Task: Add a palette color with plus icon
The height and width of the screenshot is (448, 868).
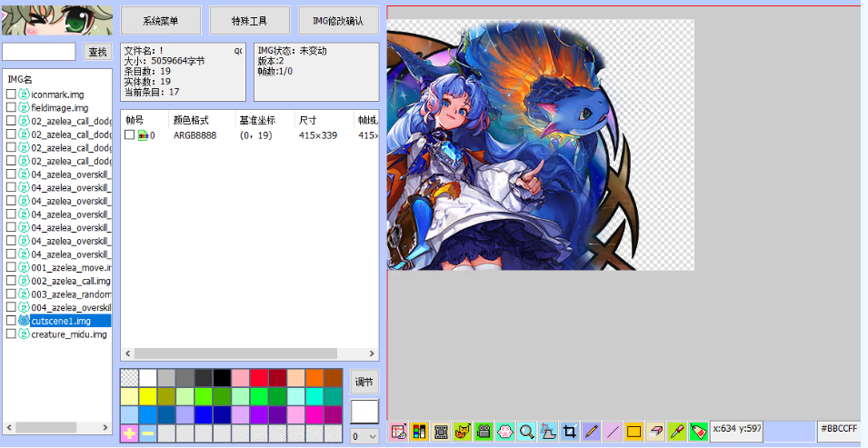Action: (x=129, y=433)
